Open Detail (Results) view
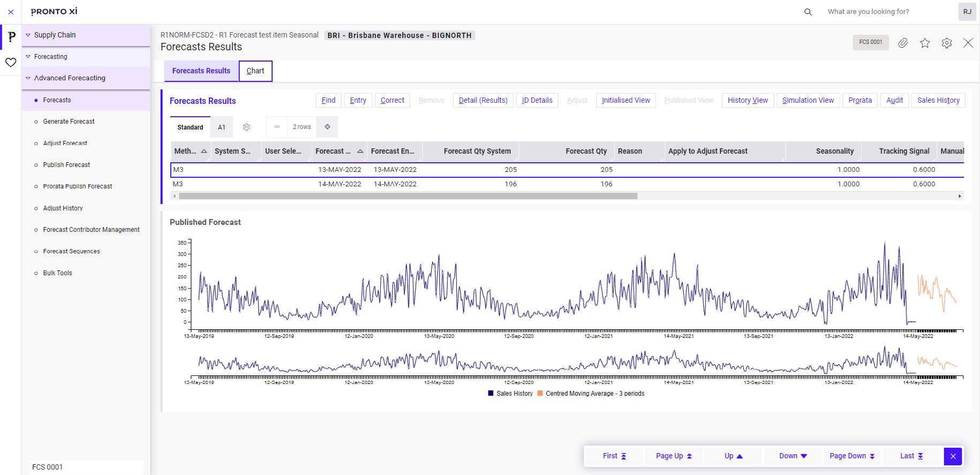Screen dimensions: 980x475 click(x=483, y=100)
